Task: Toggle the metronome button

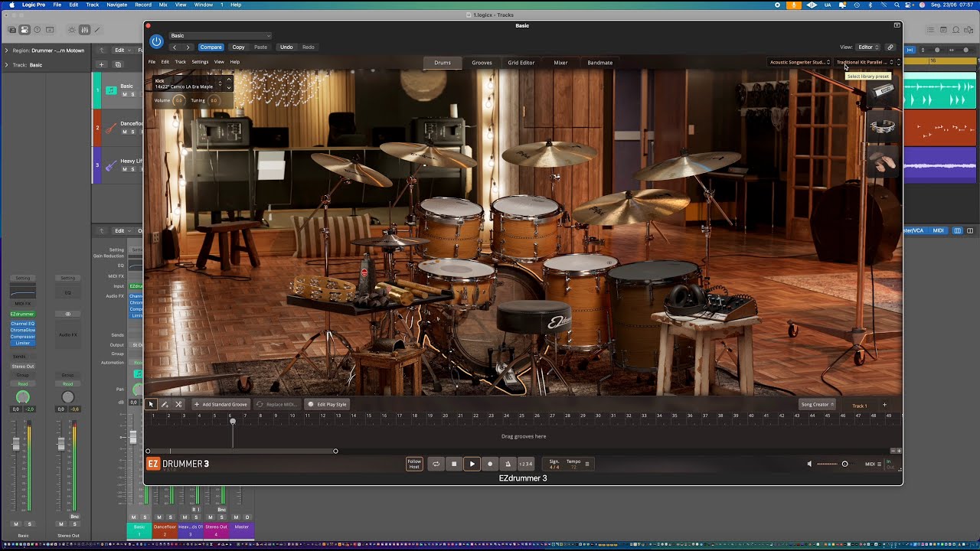Action: [508, 464]
